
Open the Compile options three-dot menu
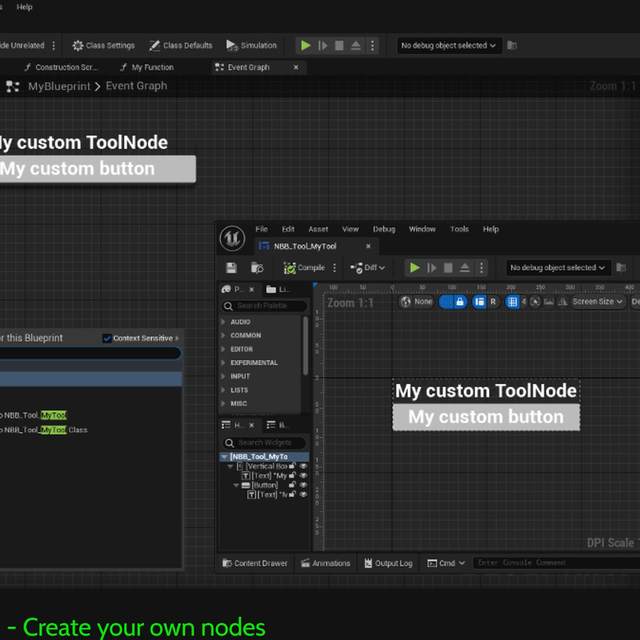coord(334,268)
